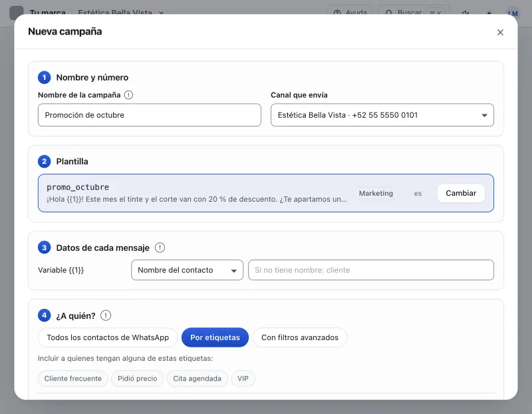
Task: Click the Plantilla section heading
Action: 72,161
